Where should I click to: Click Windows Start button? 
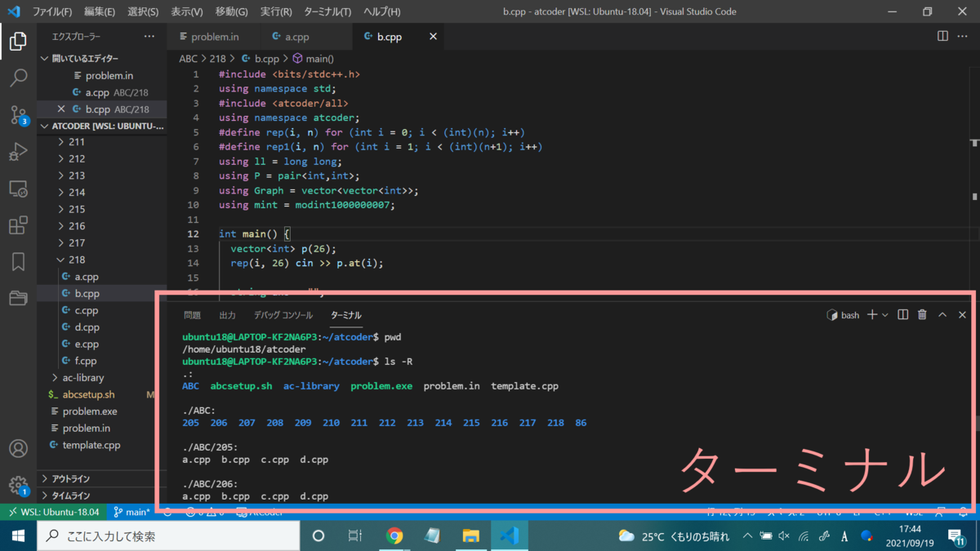click(x=18, y=536)
